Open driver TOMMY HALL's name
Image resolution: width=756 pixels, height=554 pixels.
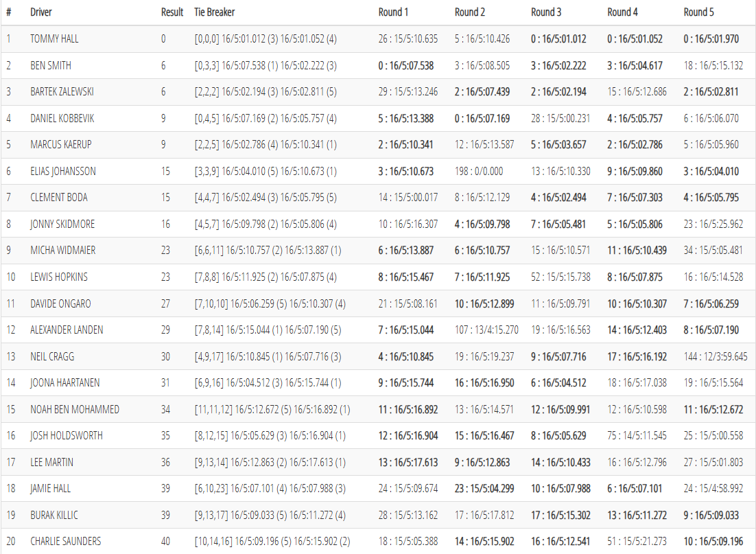(54, 39)
